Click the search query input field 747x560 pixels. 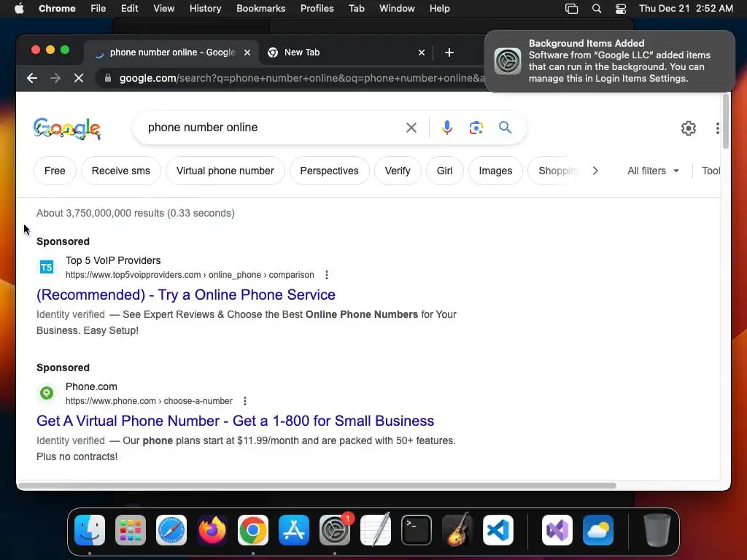(271, 128)
